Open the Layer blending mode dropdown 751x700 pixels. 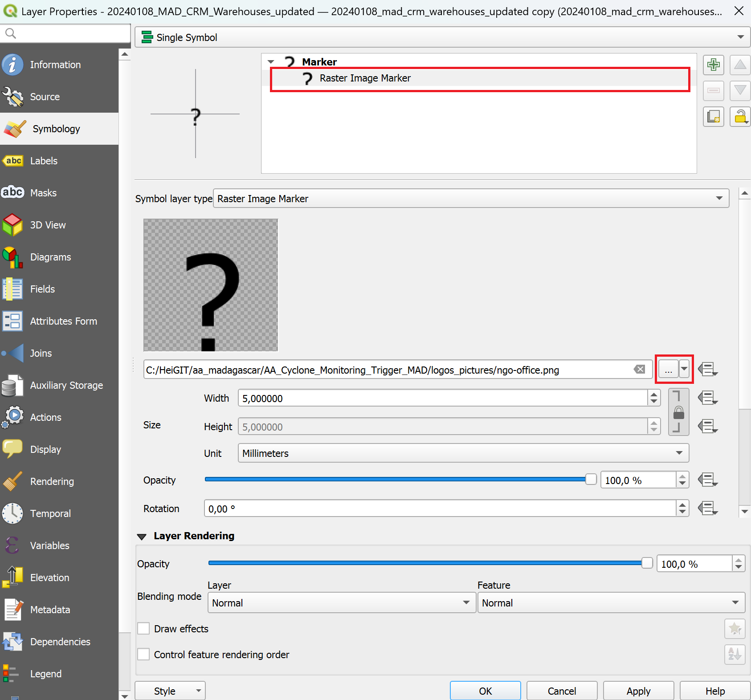pos(342,603)
